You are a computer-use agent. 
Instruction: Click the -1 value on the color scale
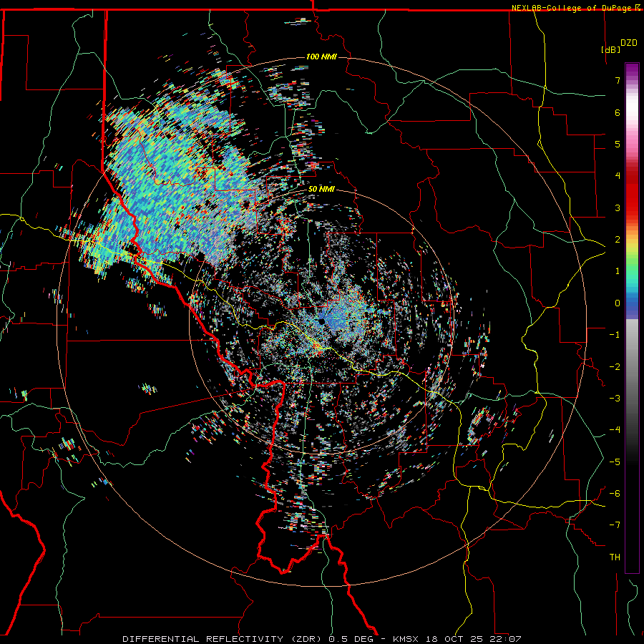pos(615,335)
